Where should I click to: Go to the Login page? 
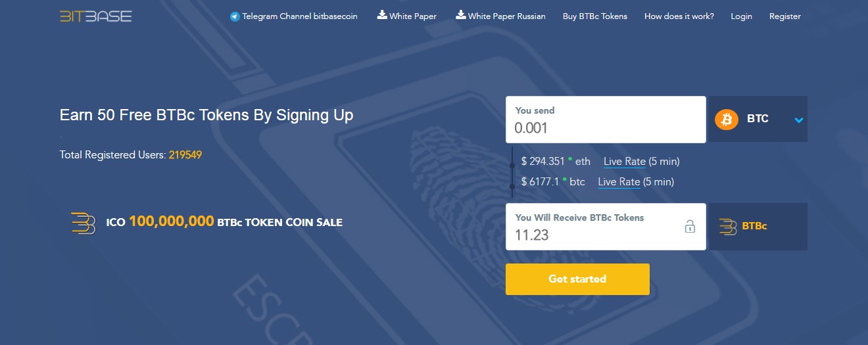click(x=741, y=16)
